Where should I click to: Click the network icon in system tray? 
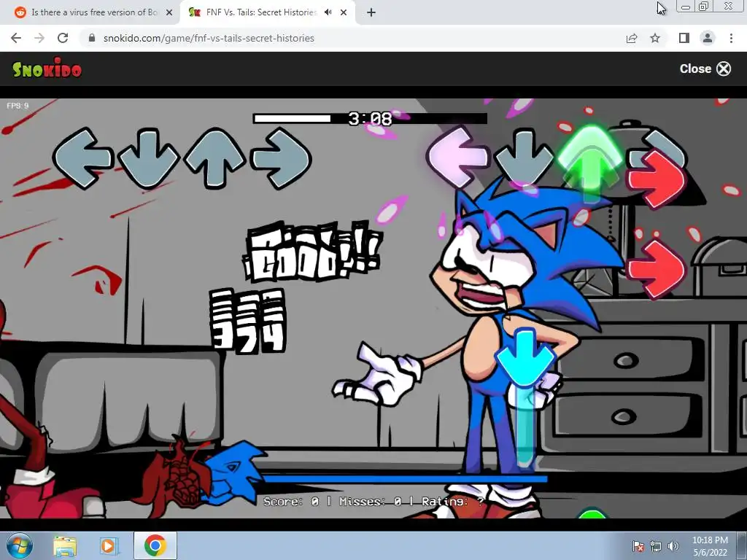[x=656, y=546]
